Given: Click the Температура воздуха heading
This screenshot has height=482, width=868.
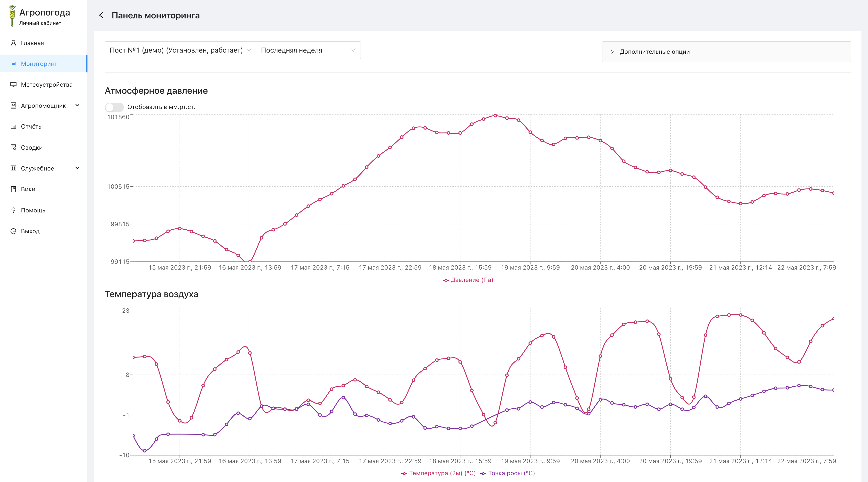Looking at the screenshot, I should pyautogui.click(x=152, y=294).
